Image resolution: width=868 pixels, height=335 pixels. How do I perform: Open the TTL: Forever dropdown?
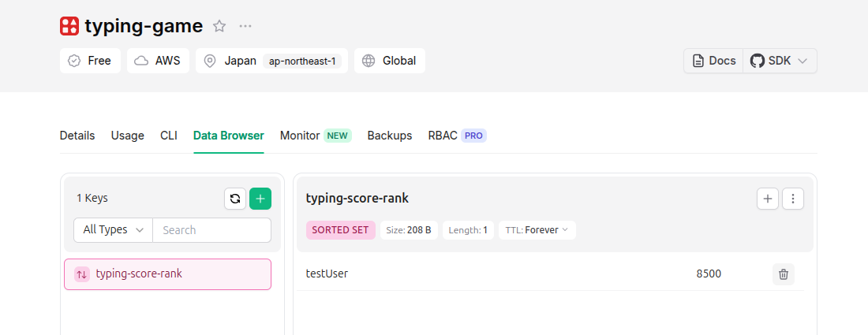click(537, 230)
